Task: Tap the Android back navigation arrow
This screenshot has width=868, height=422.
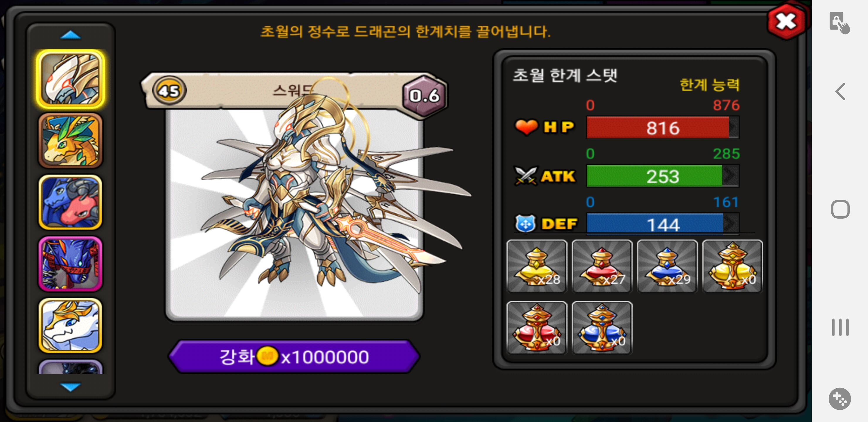Action: tap(840, 91)
